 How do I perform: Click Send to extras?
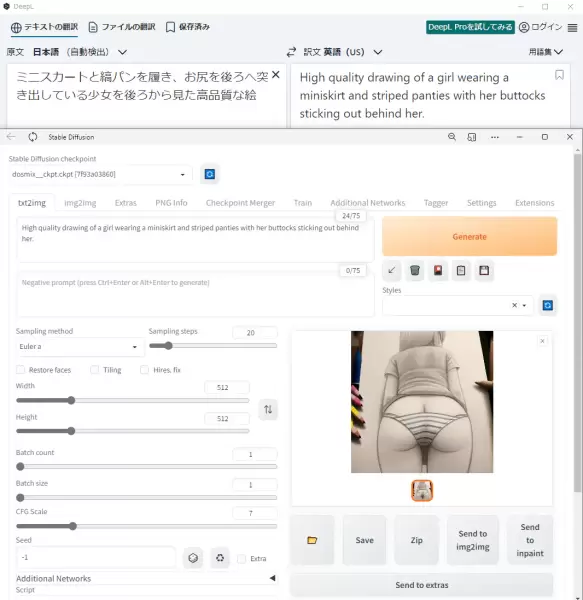pos(422,585)
